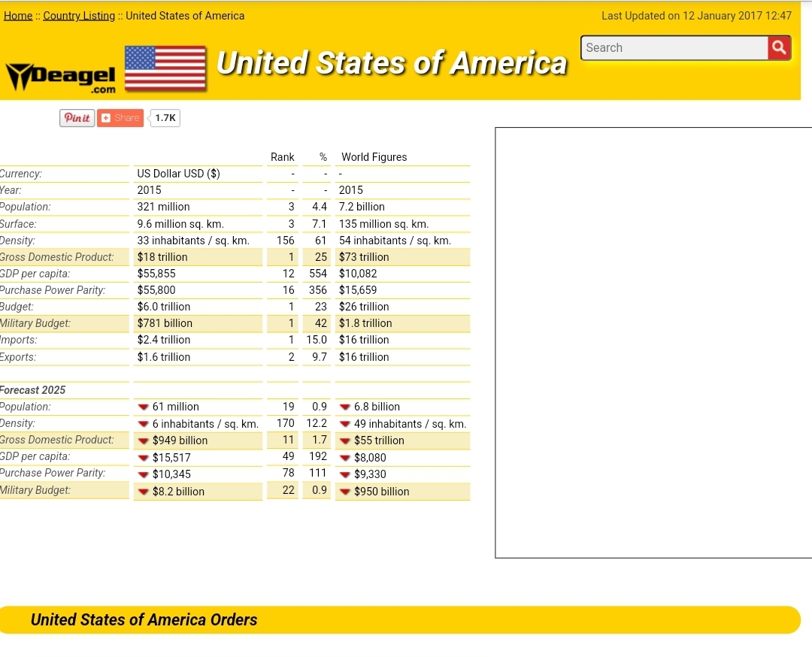This screenshot has width=812, height=657.
Task: Click the Pin it button
Action: [77, 118]
